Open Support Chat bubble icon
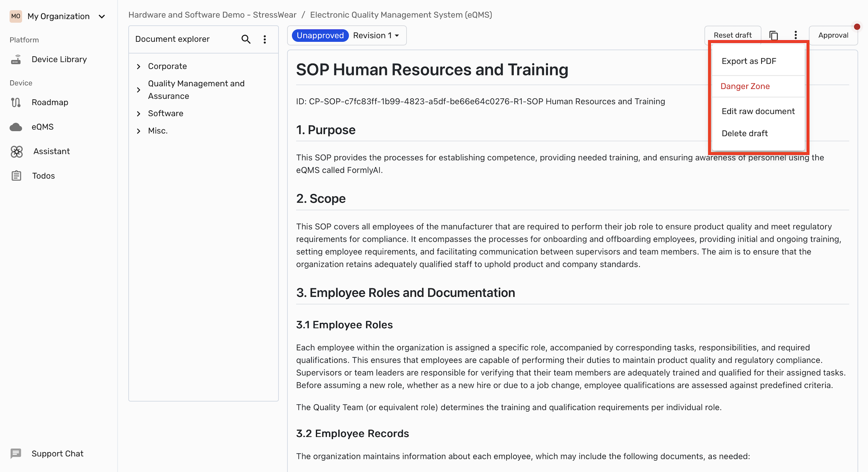This screenshot has width=868, height=472. coord(16,454)
